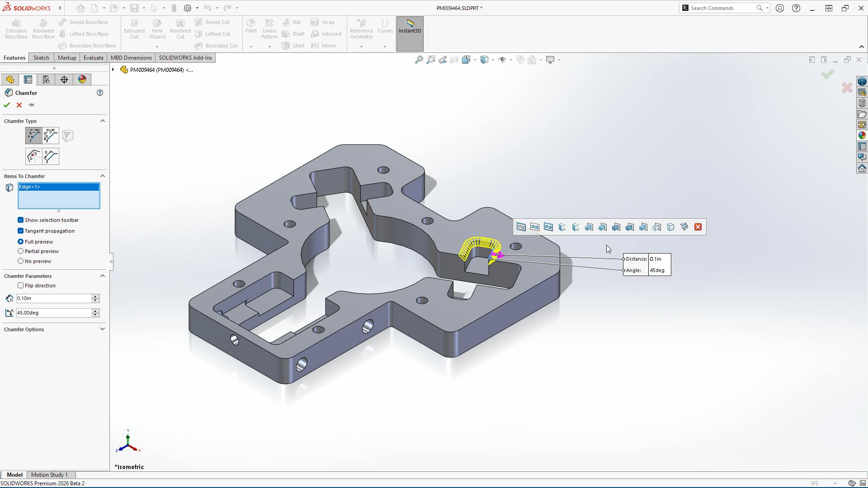Close the selection toolbar with red X
The image size is (868, 488).
698,227
